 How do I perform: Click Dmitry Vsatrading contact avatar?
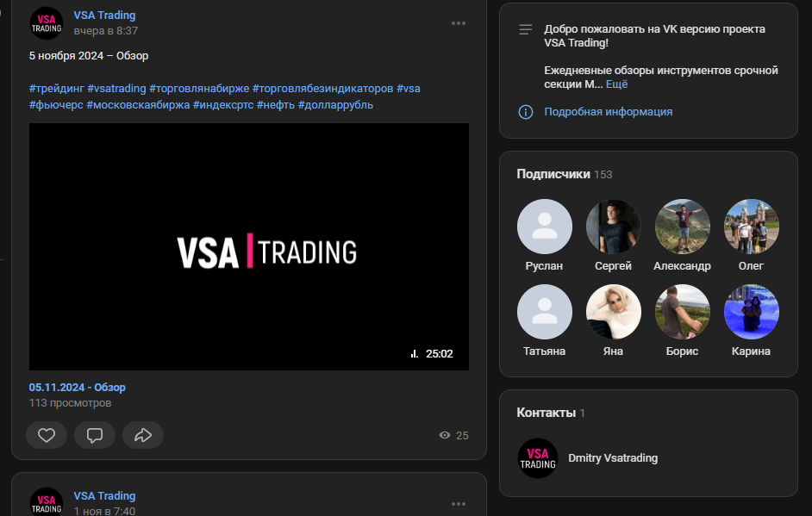[x=538, y=458]
